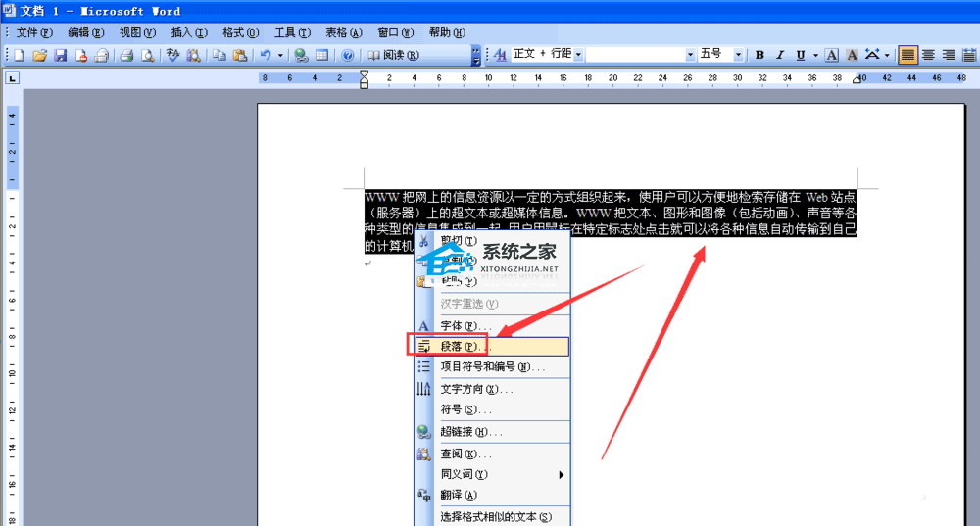Toggle Bold formatting
The width and height of the screenshot is (980, 526).
759,55
